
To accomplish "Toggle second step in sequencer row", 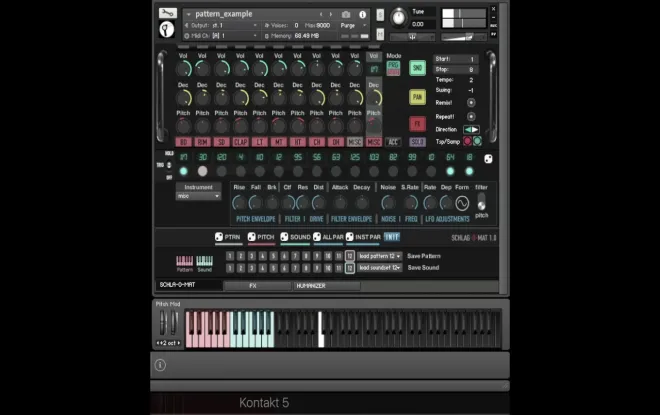I will click(x=202, y=171).
